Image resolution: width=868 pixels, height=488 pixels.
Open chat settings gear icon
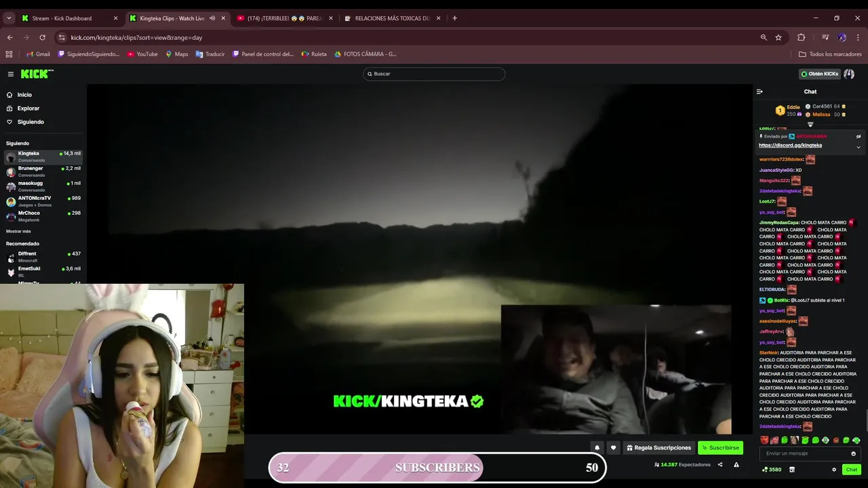coord(834,470)
